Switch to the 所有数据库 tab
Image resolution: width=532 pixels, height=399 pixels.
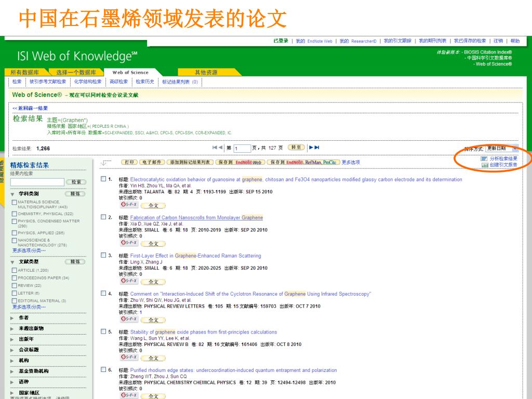click(x=25, y=72)
